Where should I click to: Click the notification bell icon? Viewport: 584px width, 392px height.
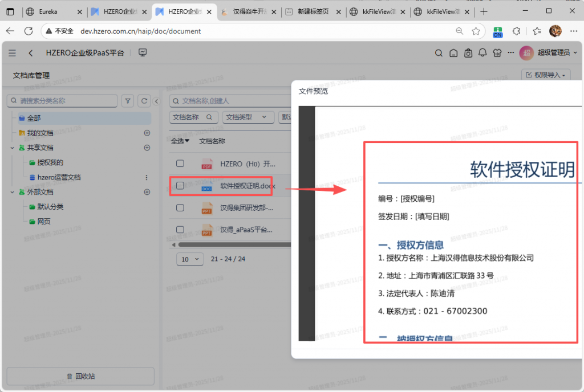pos(482,53)
